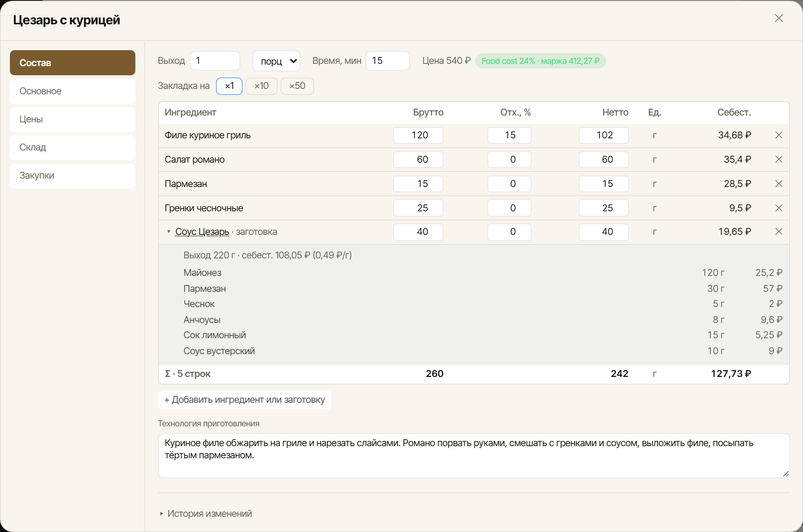
Task: Switch batch size to ×10
Action: (x=261, y=86)
